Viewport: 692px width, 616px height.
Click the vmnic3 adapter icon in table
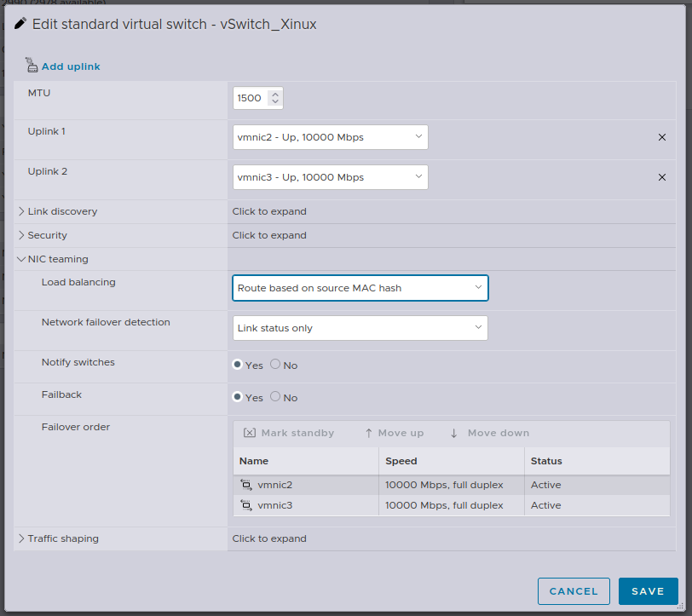pyautogui.click(x=246, y=505)
